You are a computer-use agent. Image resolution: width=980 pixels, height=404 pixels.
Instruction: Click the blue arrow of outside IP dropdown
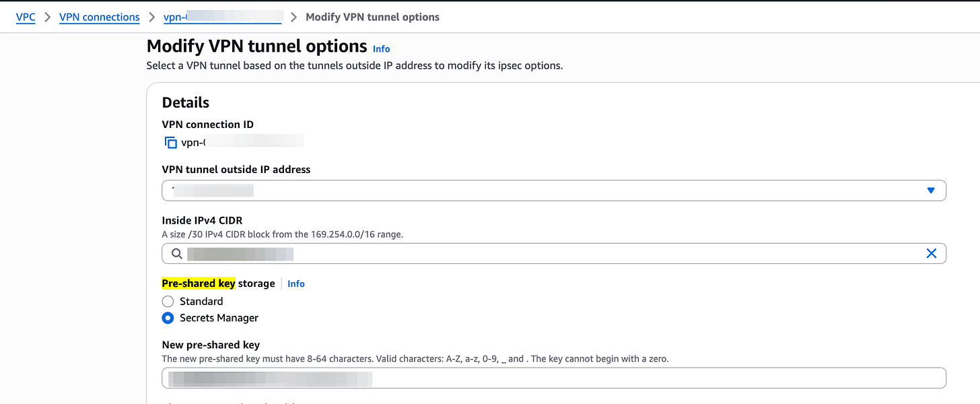coord(931,191)
